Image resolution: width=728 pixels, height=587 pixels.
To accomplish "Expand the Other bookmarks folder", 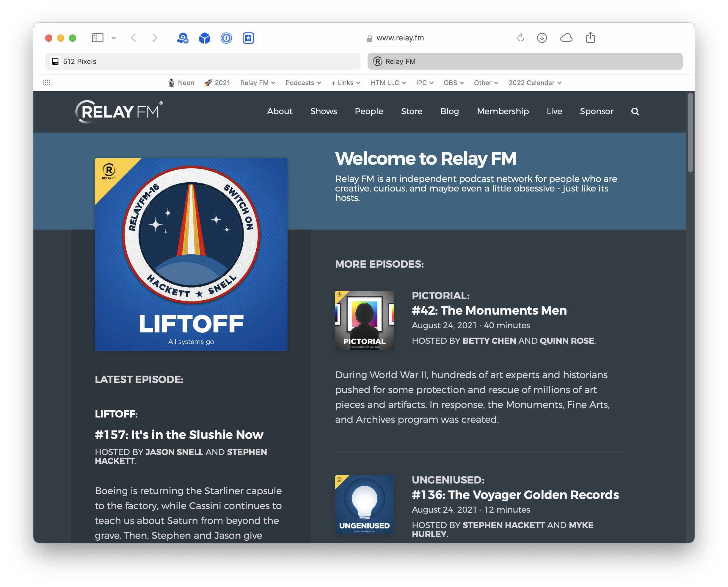I will coord(486,82).
